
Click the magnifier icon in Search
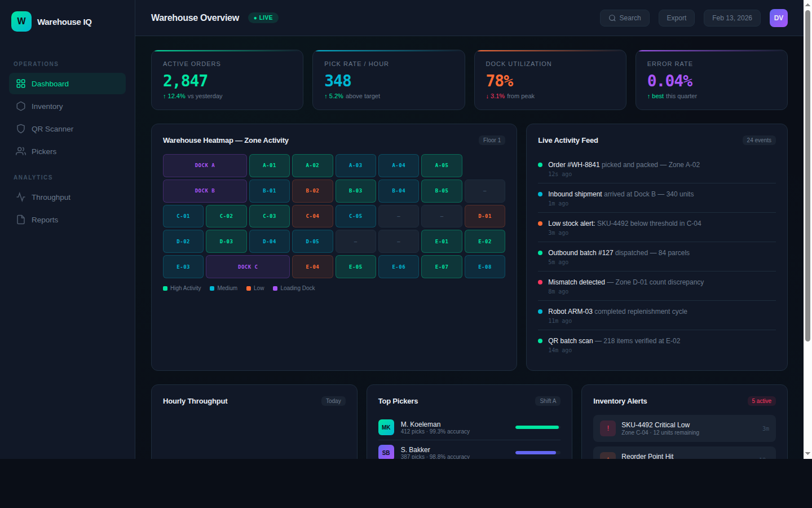pos(612,18)
